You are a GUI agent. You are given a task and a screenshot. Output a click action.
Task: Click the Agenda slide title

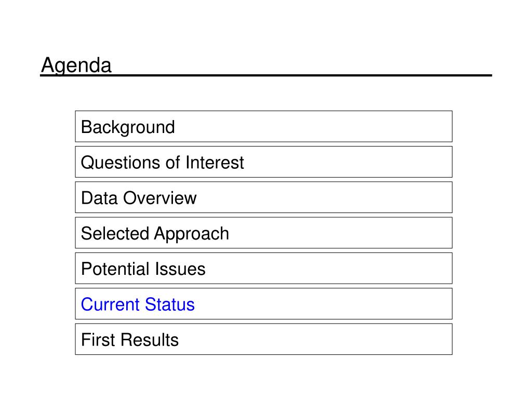point(76,65)
